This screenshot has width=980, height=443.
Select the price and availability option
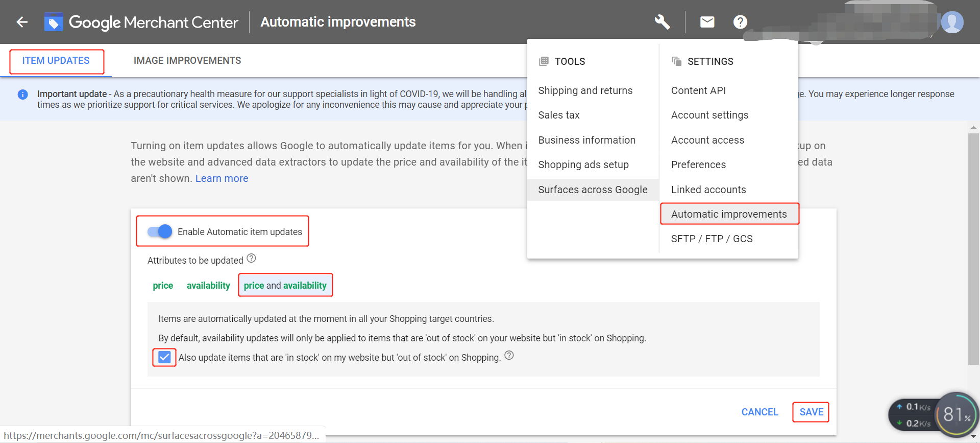(x=285, y=285)
